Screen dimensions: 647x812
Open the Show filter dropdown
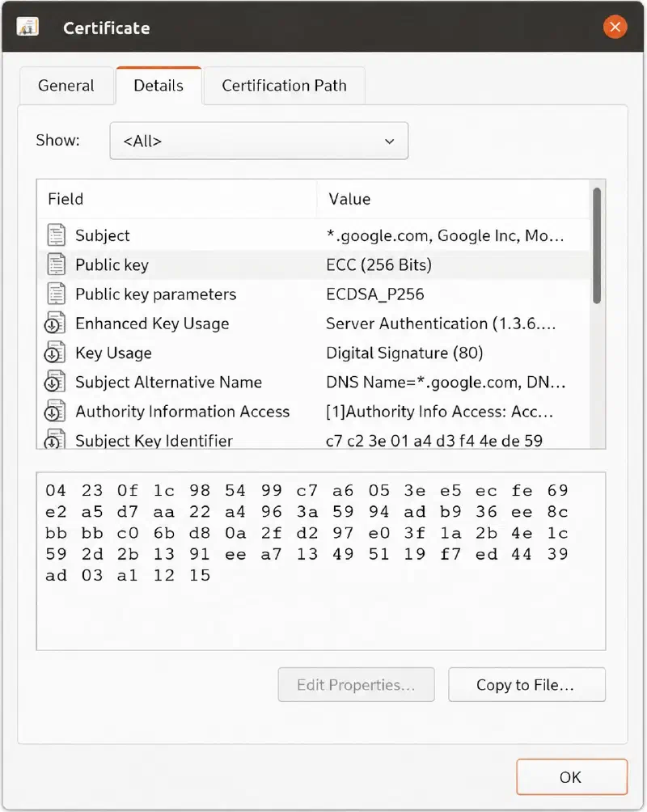pyautogui.click(x=259, y=141)
